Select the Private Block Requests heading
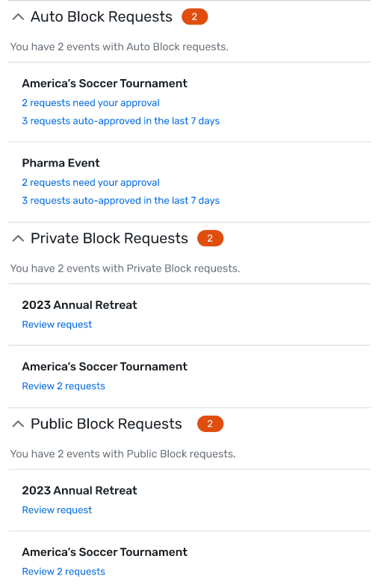 point(109,239)
